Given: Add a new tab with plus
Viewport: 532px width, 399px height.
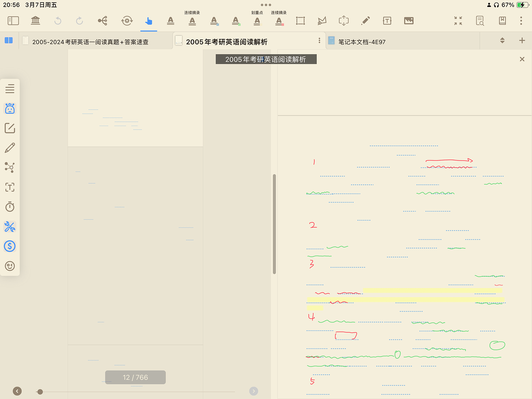Looking at the screenshot, I should [x=522, y=40].
